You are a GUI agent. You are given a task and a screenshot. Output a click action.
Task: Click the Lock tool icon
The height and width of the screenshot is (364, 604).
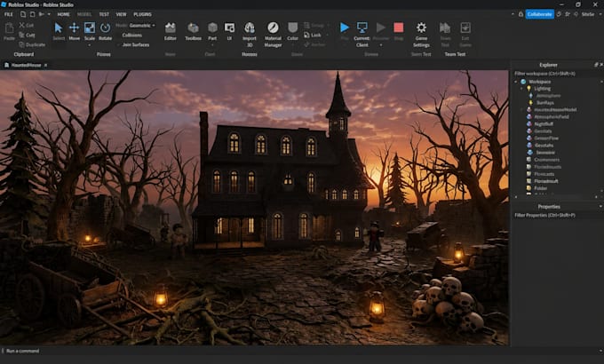(x=306, y=35)
